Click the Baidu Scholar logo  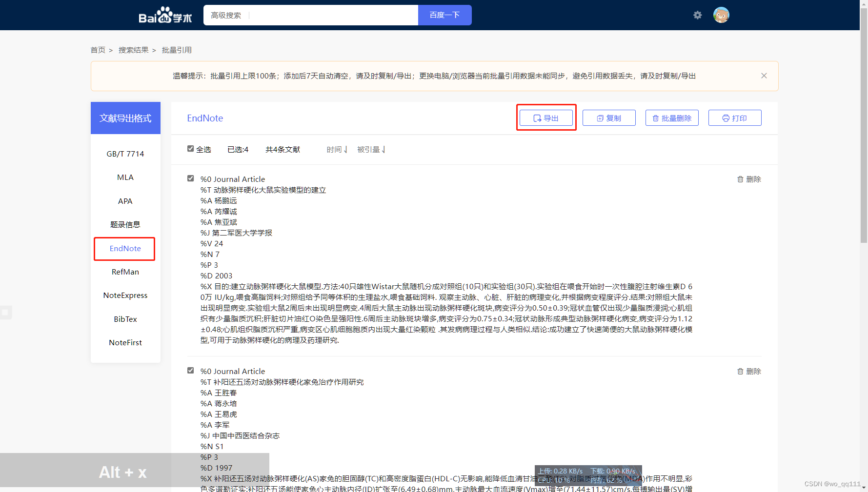click(165, 14)
